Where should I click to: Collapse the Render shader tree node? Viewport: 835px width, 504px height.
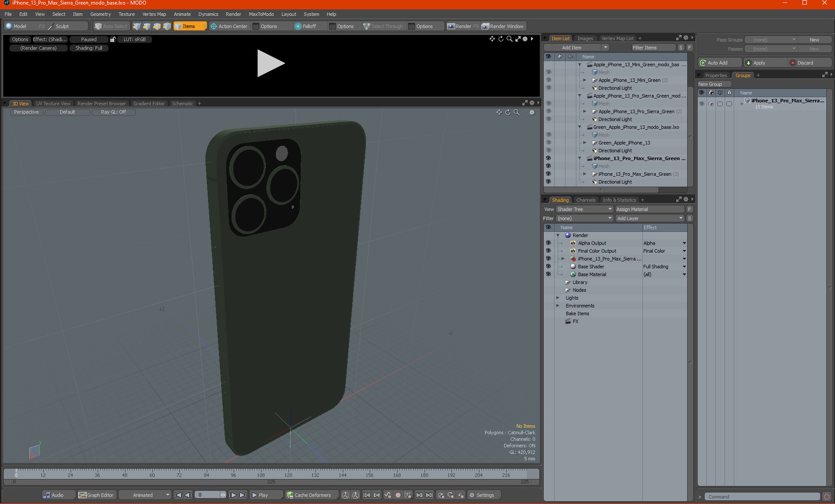(558, 235)
